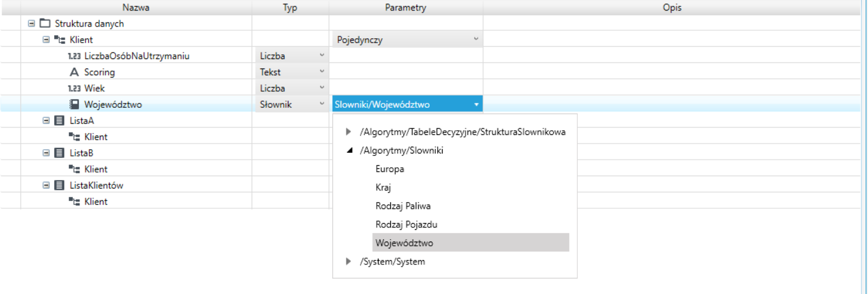This screenshot has width=868, height=294.
Task: Expand the /System/System group
Action: (349, 261)
